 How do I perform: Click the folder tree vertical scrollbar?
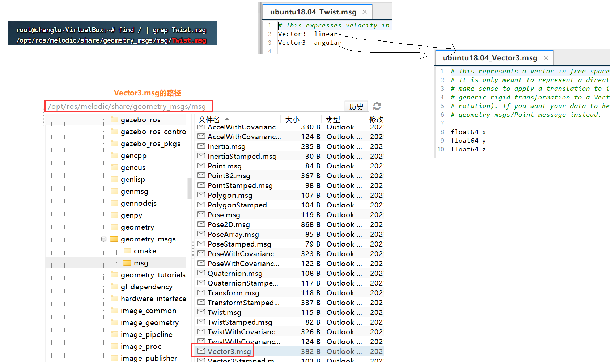pos(190,188)
